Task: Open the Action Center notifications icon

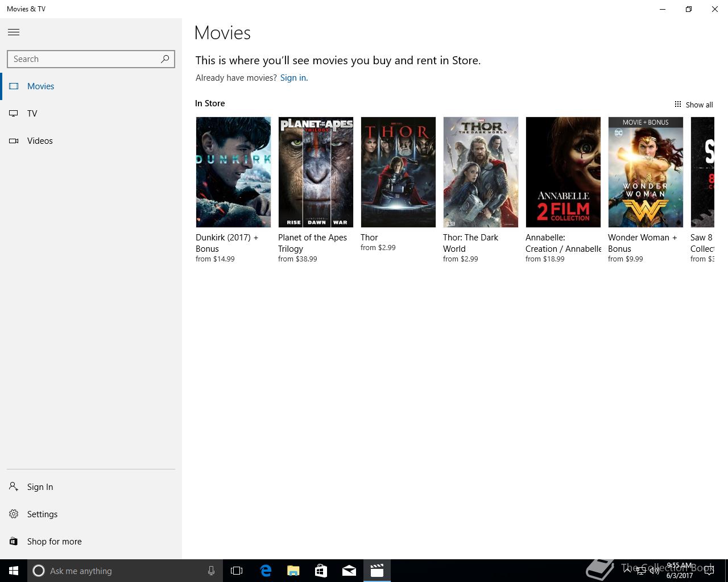Action: (x=710, y=571)
